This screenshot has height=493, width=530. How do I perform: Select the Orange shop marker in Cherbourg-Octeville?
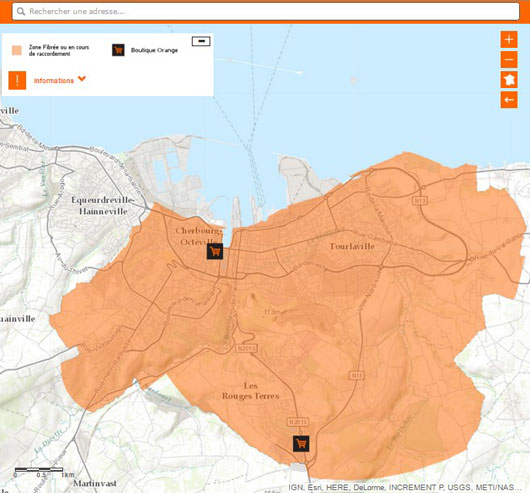point(215,251)
